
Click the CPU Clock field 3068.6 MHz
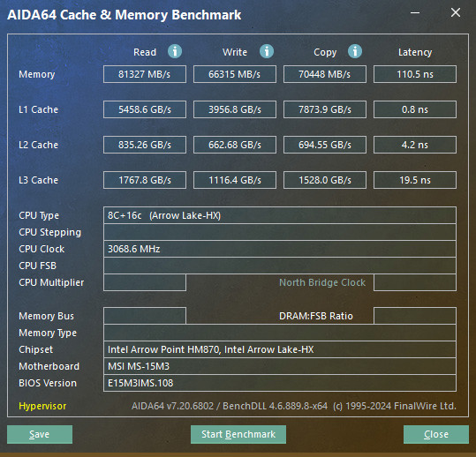click(280, 249)
